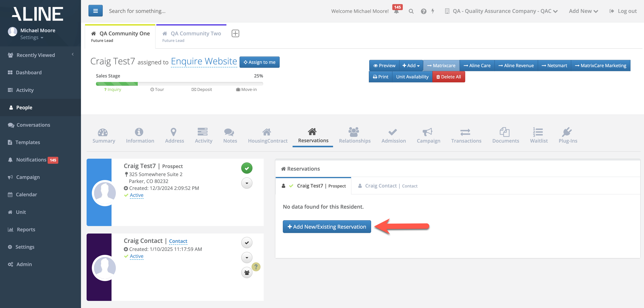The image size is (644, 308).
Task: Add new community tab with plus icon
Action: coord(235,33)
